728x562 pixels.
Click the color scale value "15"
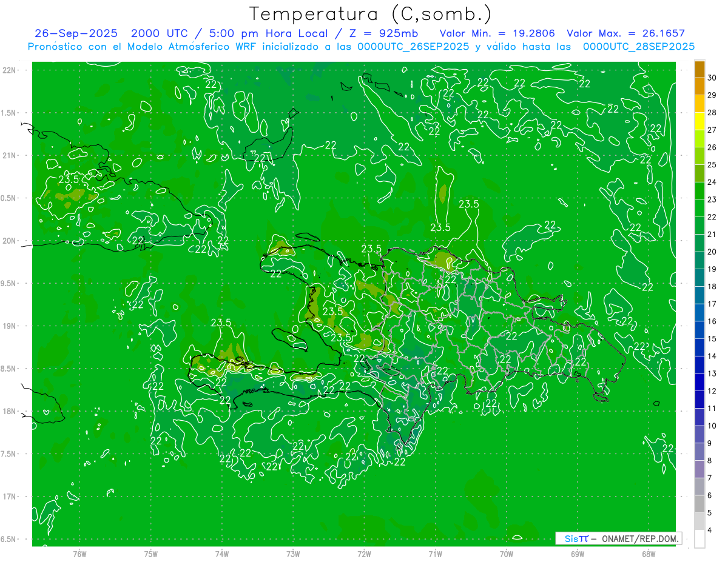pos(712,338)
